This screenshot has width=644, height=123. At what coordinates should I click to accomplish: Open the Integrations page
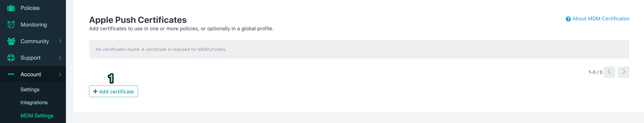click(x=34, y=103)
